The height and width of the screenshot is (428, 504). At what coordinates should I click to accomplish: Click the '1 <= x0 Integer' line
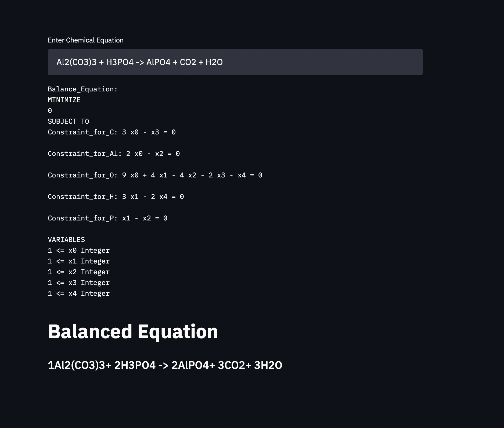pos(79,251)
